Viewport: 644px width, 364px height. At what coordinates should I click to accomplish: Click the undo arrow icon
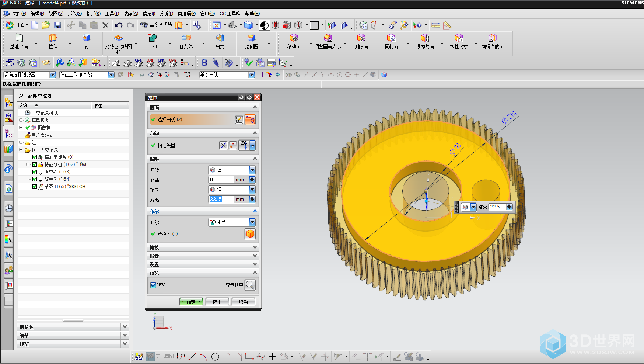tap(119, 25)
